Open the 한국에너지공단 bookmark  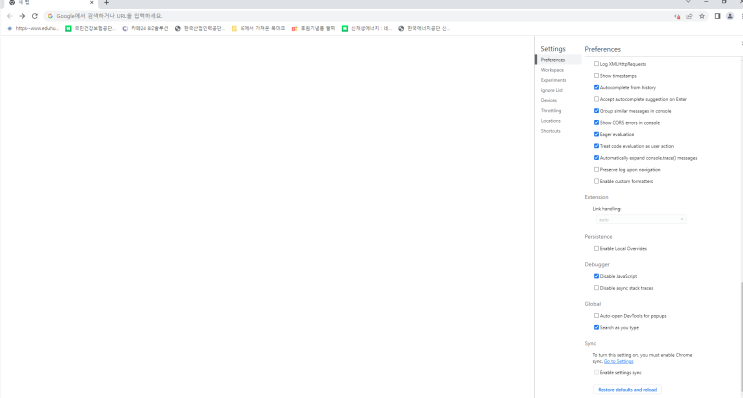pyautogui.click(x=424, y=28)
